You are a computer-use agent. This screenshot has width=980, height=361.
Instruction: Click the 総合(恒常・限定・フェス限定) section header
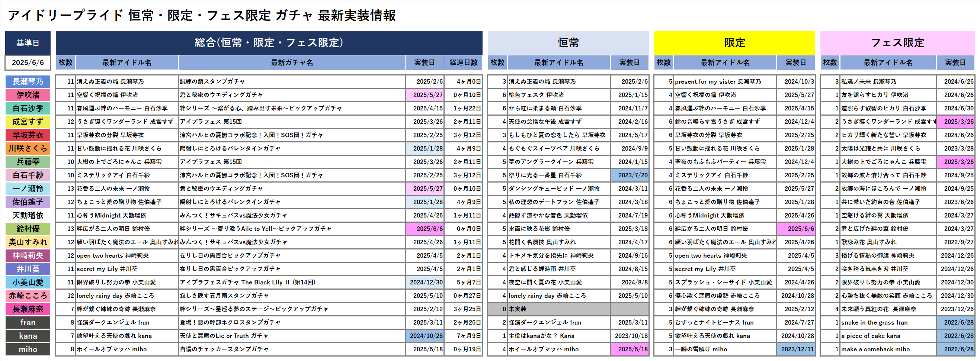pyautogui.click(x=269, y=43)
